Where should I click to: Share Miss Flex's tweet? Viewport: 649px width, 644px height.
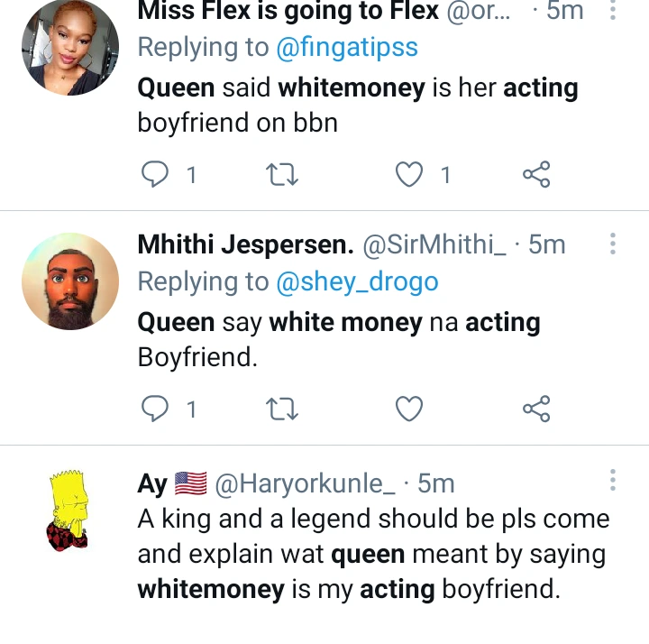click(536, 174)
